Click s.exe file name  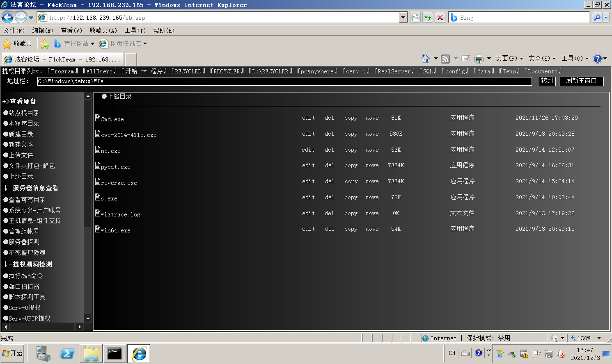point(109,198)
